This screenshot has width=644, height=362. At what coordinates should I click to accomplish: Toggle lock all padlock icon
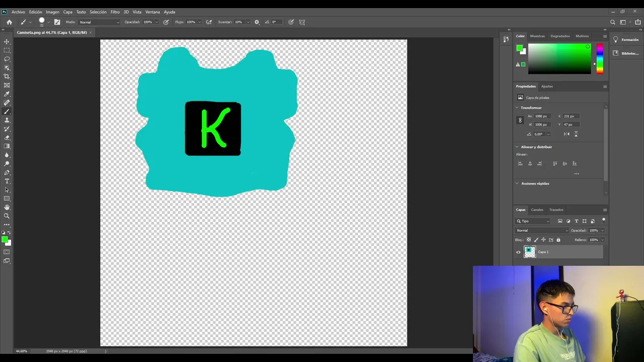pos(558,240)
